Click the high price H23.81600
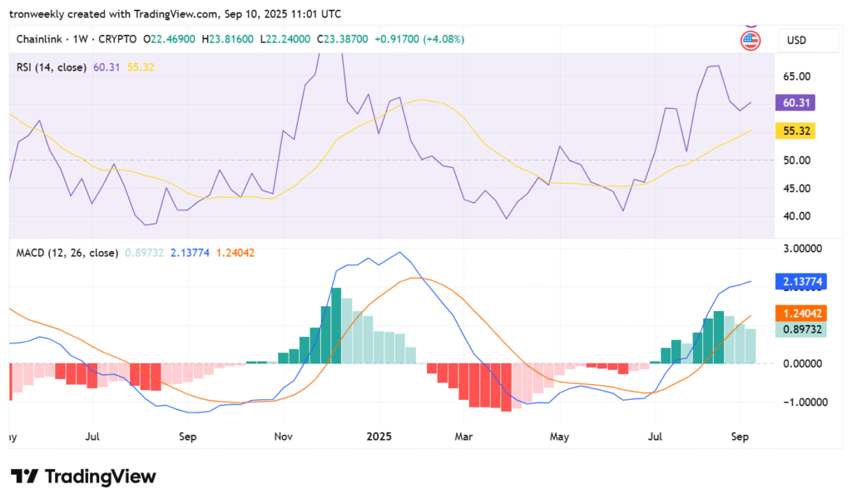The width and height of the screenshot is (852, 504). coord(227,39)
